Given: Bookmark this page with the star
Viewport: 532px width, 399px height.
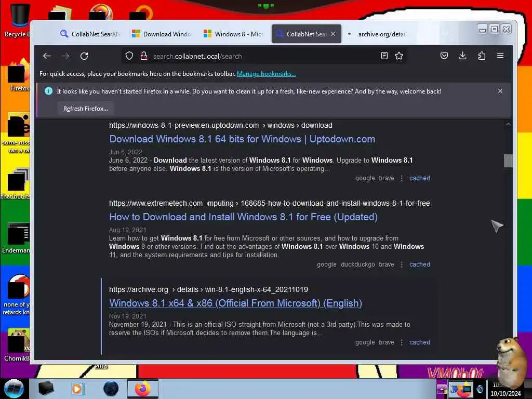Looking at the screenshot, I should (x=399, y=56).
